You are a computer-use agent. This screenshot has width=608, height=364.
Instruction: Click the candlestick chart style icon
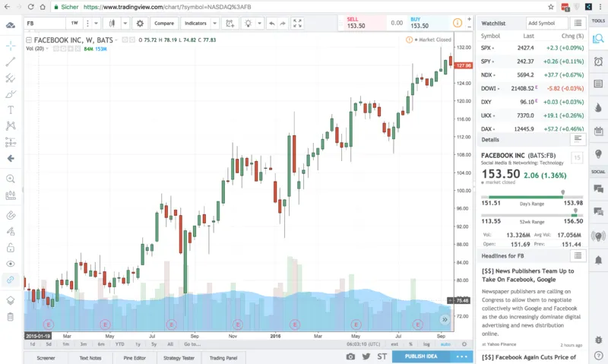(112, 24)
